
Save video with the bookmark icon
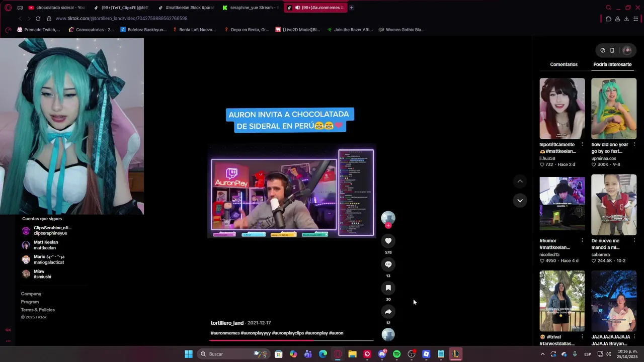(x=388, y=288)
